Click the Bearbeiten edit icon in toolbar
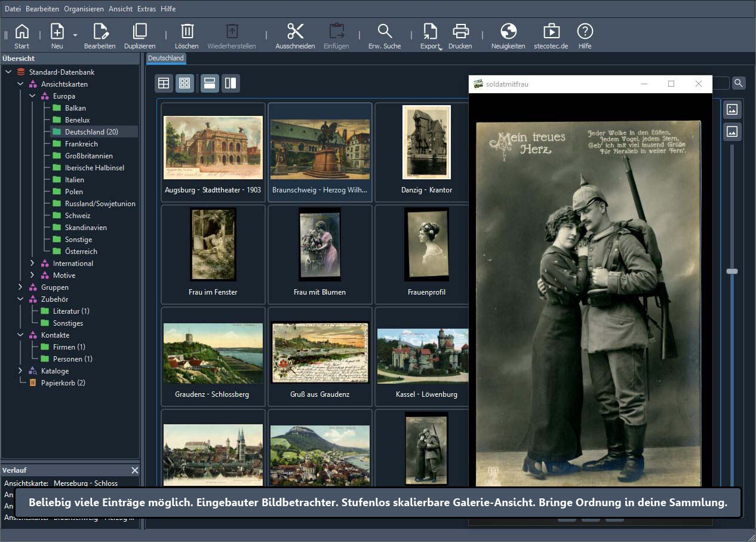The height and width of the screenshot is (542, 756). [100, 32]
